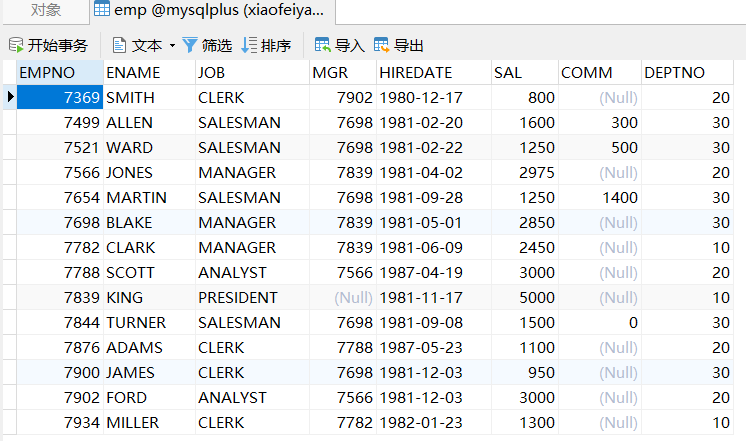Viewport: 746px width, 441px height.
Task: Click the JAMES name cell
Action: pos(149,372)
